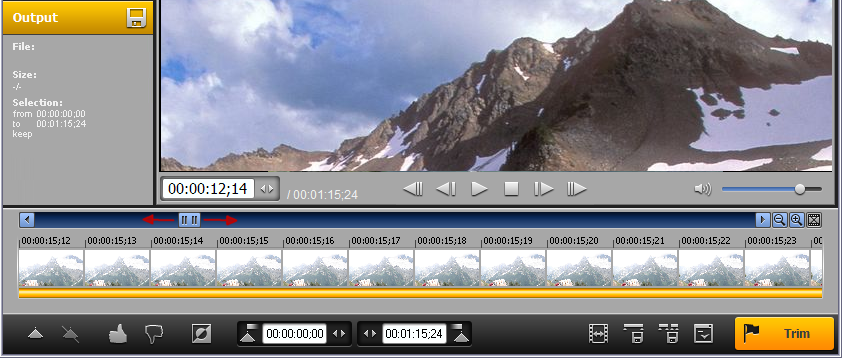Mute audio via the speaker icon
Viewport: 844px width, 360px height.
click(x=702, y=189)
